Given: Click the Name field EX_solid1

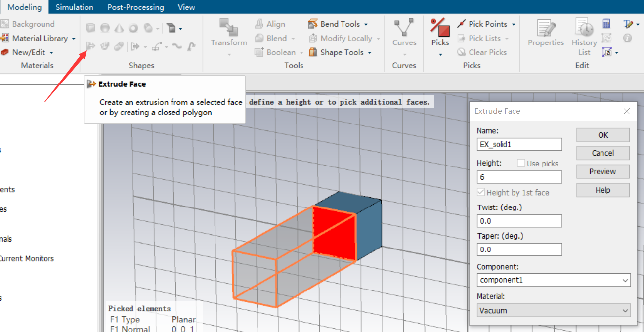Looking at the screenshot, I should (519, 144).
